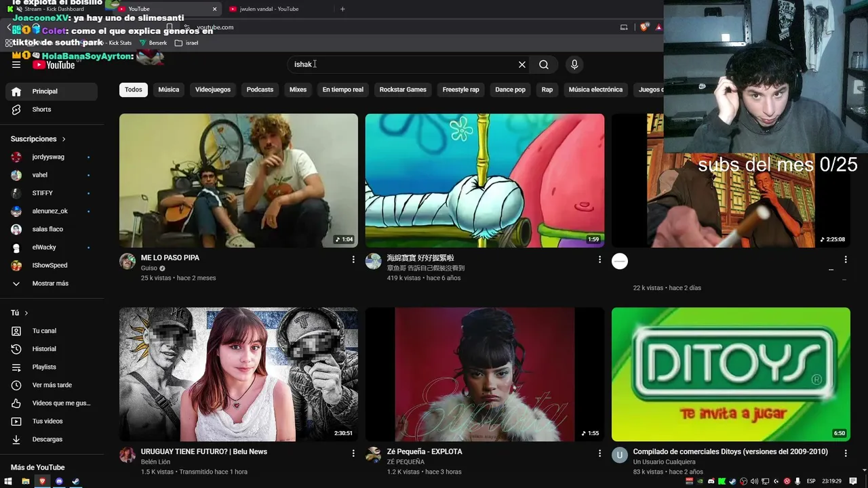Expand the Tú section chevron

tap(26, 313)
